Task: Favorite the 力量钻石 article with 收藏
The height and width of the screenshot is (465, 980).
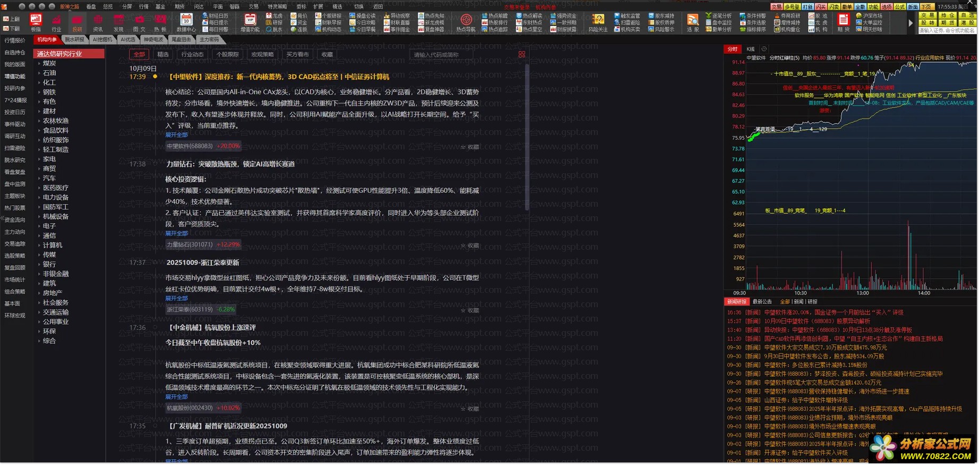Action: tap(470, 246)
